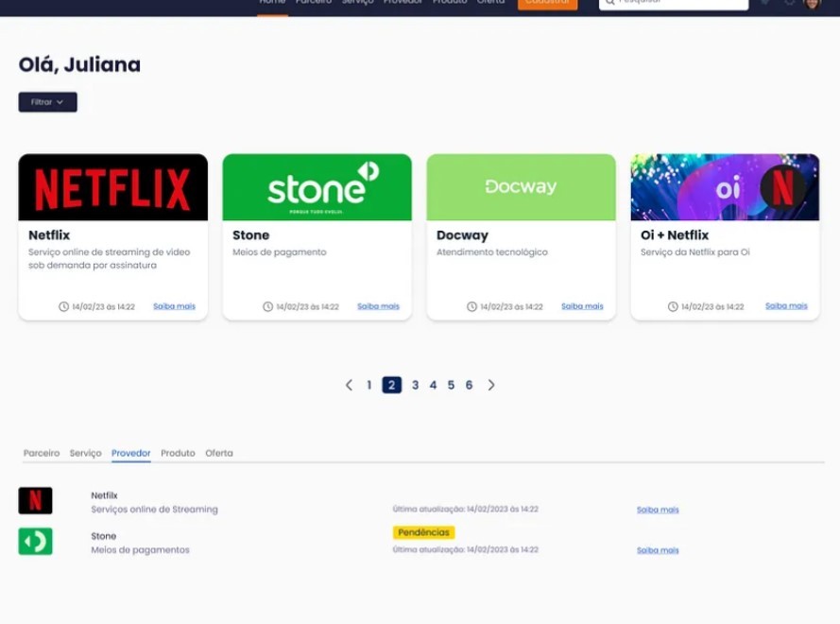Select page 1 in pagination
The image size is (840, 624).
point(369,385)
